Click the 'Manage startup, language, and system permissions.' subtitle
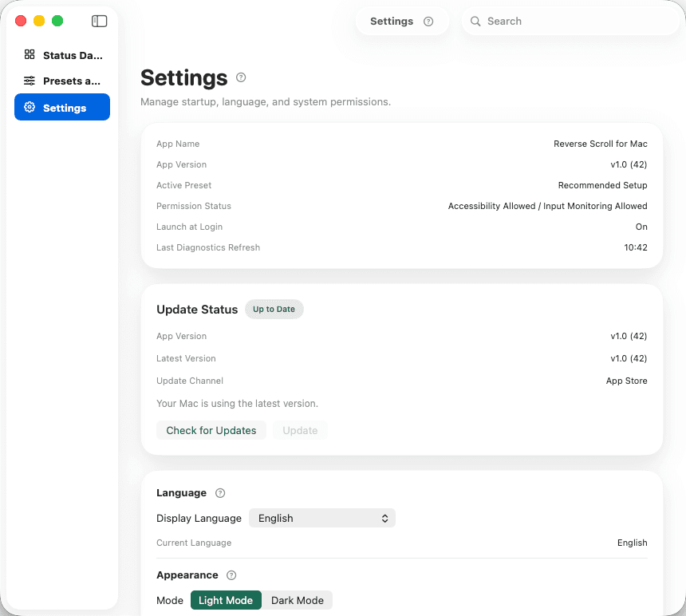Viewport: 686px width, 616px height. point(266,102)
